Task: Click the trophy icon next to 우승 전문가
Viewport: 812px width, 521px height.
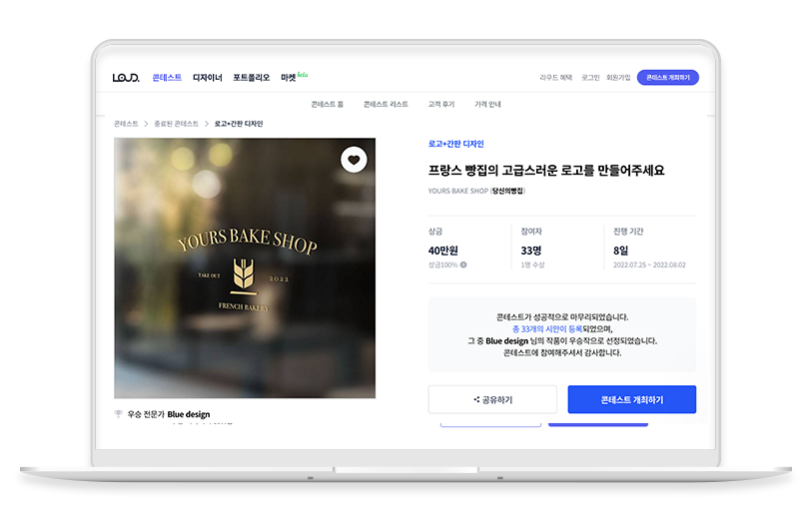Action: (119, 414)
